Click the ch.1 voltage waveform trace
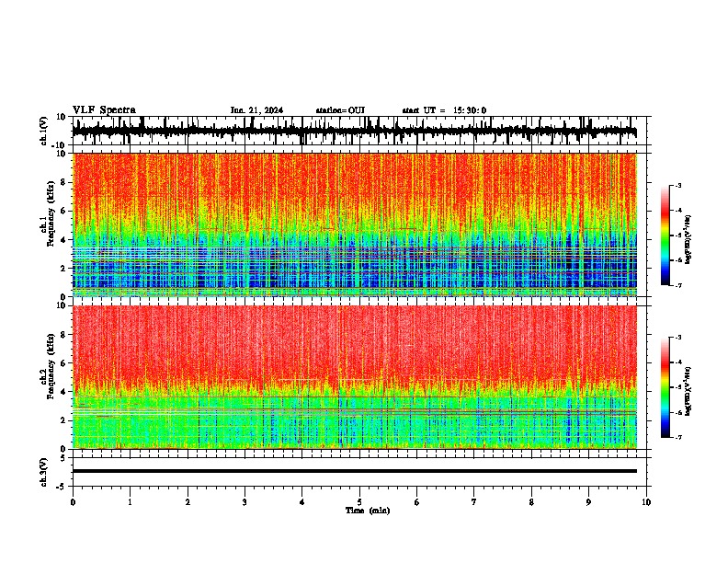 point(355,131)
